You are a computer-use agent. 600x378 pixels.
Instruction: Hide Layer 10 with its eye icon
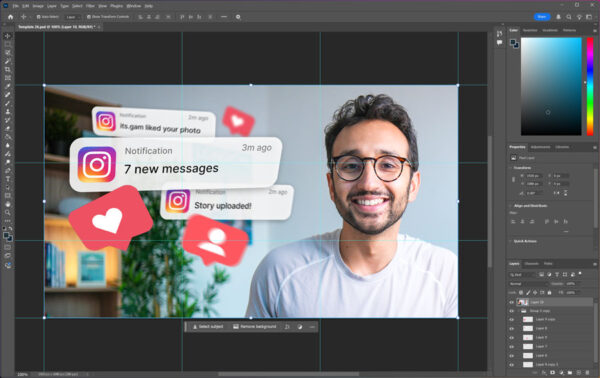(x=512, y=302)
